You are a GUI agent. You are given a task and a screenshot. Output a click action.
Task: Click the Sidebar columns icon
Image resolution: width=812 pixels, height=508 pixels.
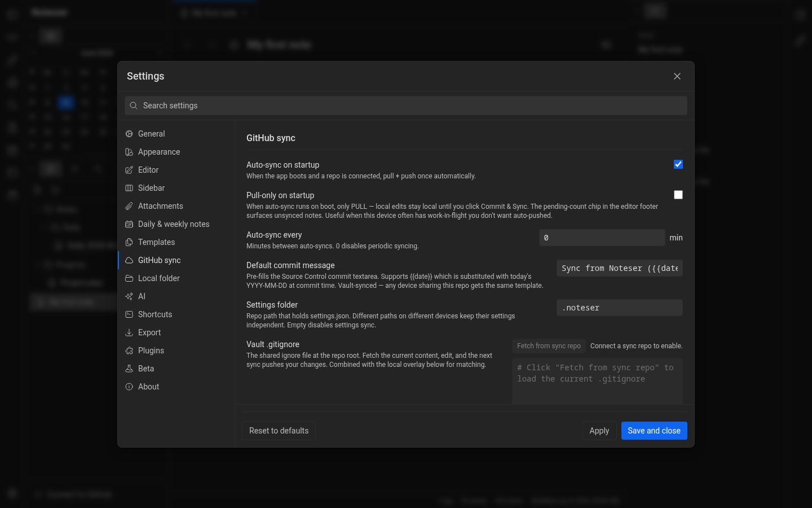(129, 188)
